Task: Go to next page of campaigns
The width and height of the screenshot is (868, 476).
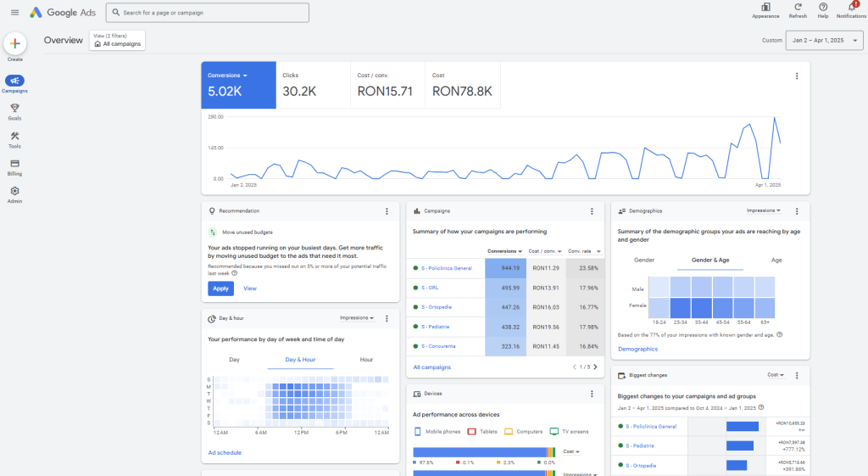Action: (595, 367)
